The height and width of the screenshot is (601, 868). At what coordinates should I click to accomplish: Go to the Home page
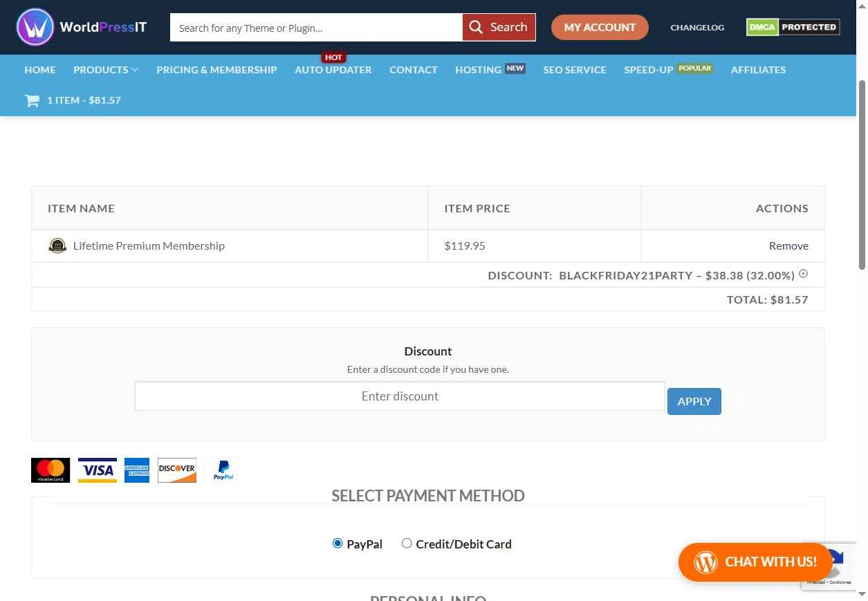[x=40, y=70]
